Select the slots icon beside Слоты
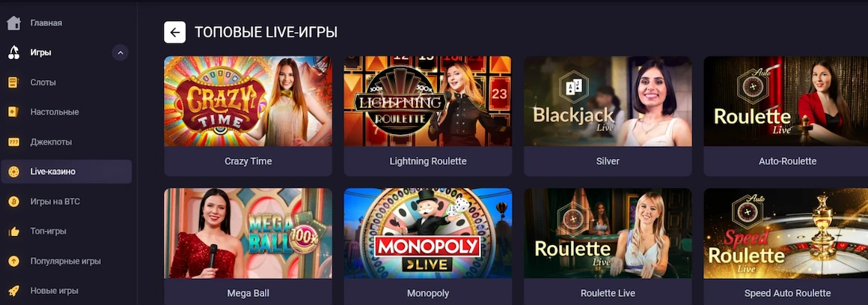The width and height of the screenshot is (868, 305). (13, 82)
